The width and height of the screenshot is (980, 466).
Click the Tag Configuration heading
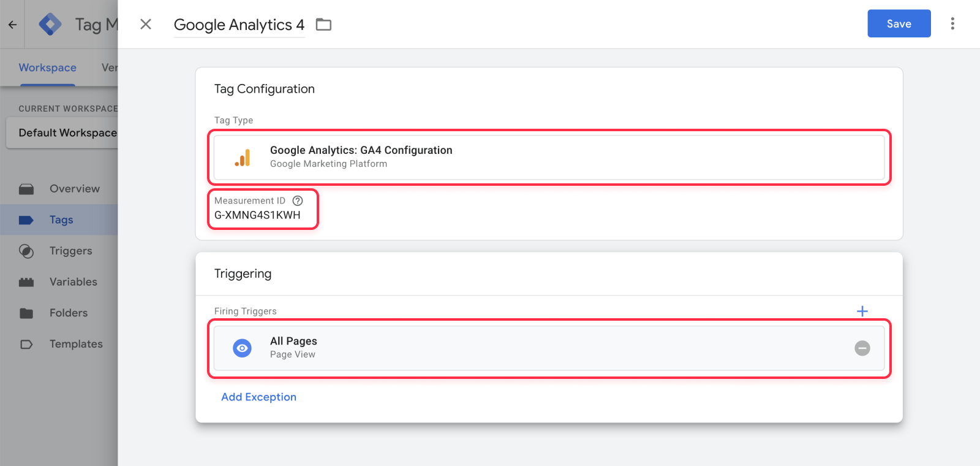pyautogui.click(x=265, y=89)
